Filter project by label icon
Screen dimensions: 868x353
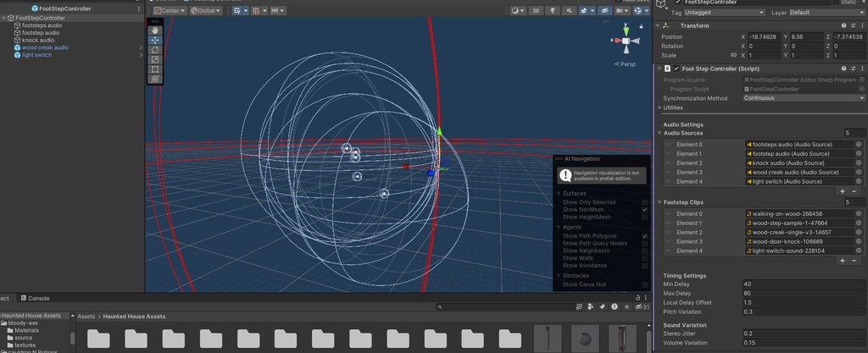(x=603, y=306)
